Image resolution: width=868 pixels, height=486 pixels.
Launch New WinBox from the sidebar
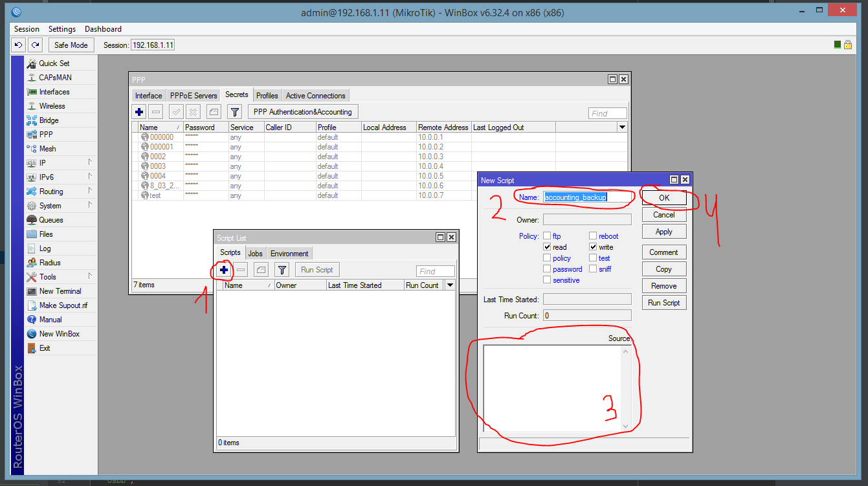60,334
